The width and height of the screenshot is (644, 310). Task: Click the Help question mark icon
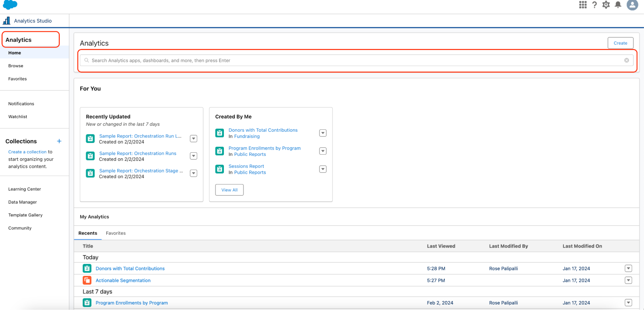tap(594, 5)
